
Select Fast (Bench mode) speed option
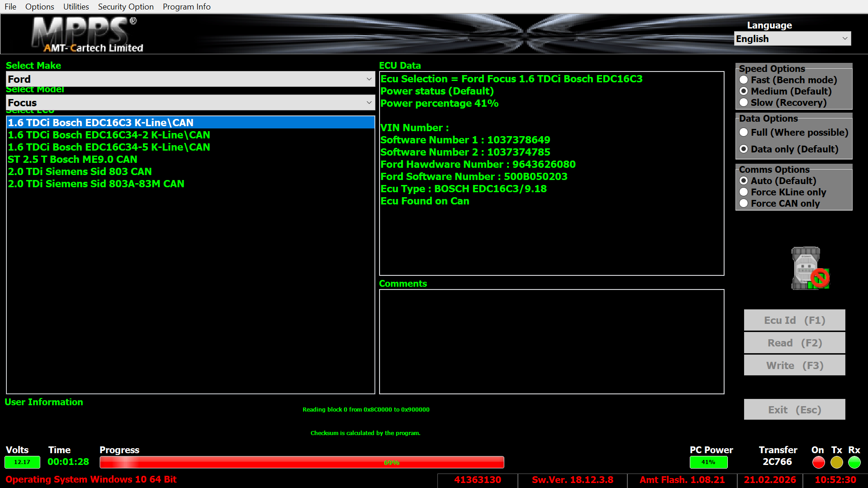744,80
